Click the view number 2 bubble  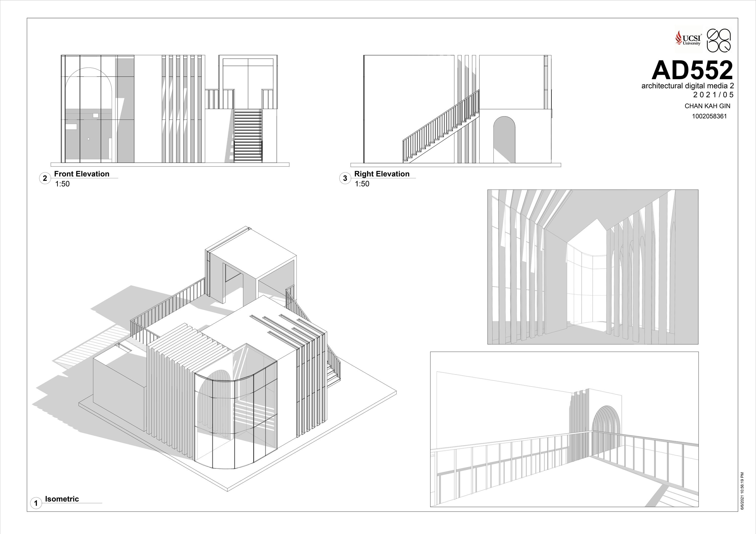[45, 178]
